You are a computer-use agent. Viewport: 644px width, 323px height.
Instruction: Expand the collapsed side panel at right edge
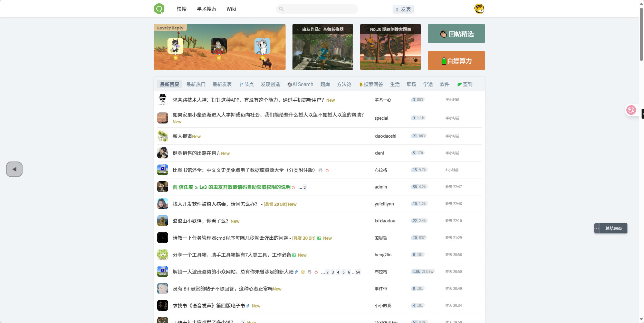[x=642, y=114]
